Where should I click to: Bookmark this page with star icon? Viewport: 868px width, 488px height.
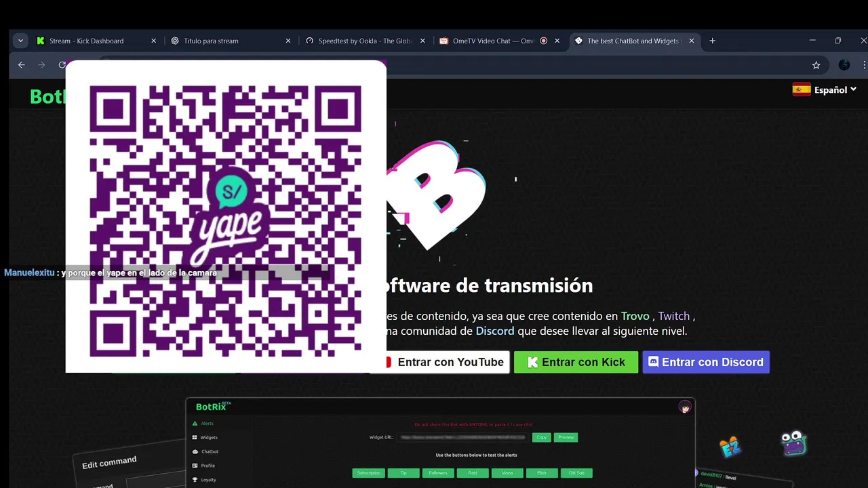pyautogui.click(x=816, y=65)
